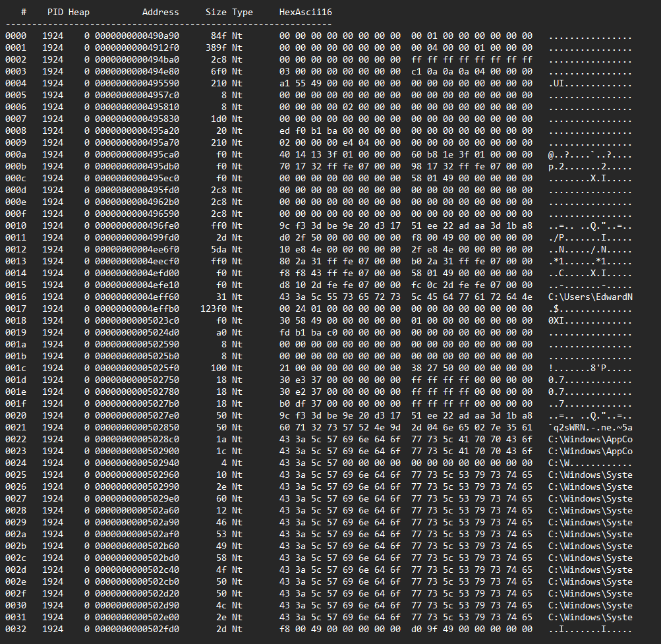Click the Heap column header
The height and width of the screenshot is (644, 661).
tap(79, 12)
